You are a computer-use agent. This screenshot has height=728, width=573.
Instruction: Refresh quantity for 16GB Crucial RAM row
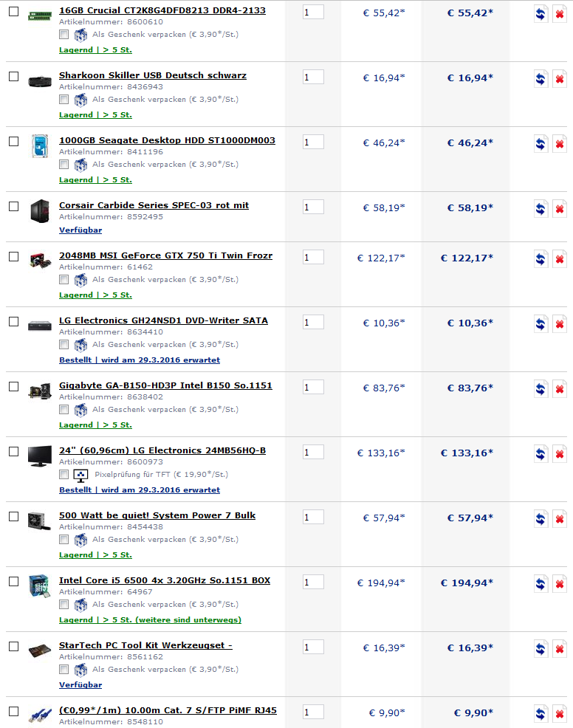coord(541,14)
